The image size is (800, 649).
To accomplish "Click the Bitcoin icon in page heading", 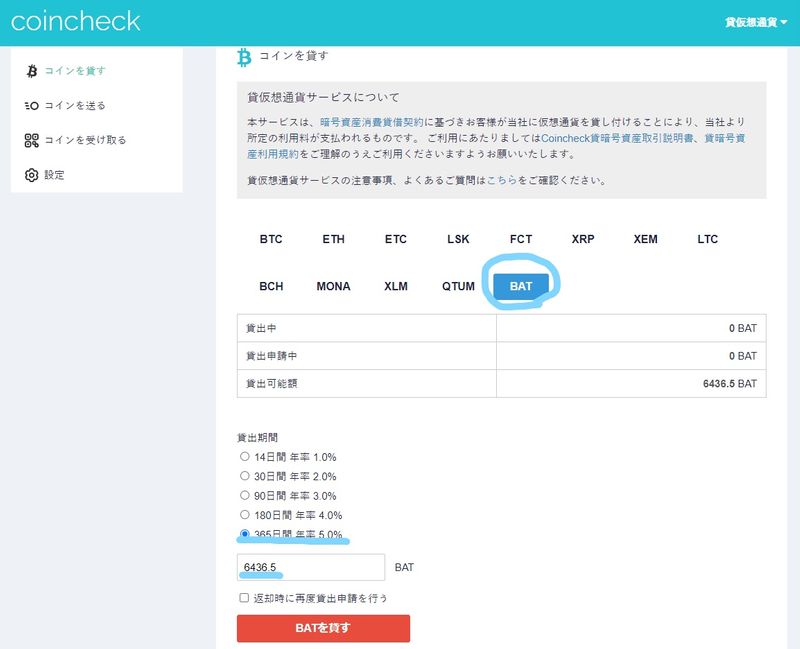I will click(243, 57).
